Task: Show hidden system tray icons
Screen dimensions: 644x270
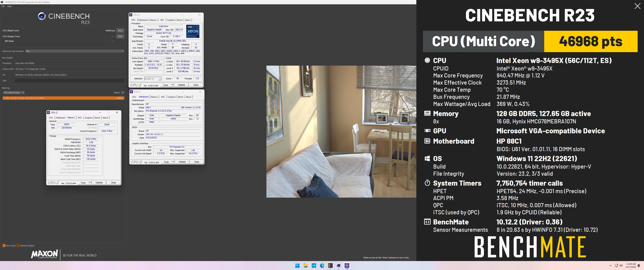Action: (610, 265)
